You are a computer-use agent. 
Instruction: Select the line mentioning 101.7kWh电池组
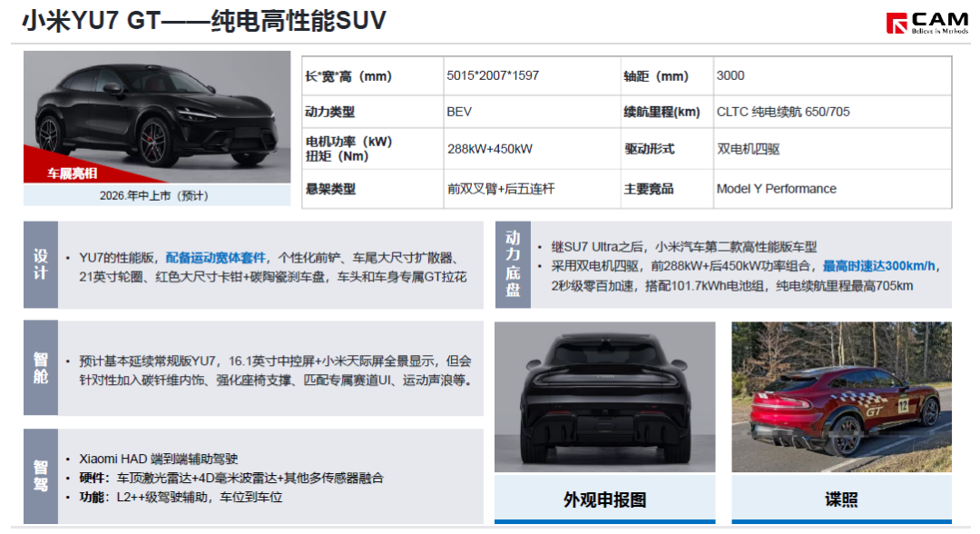click(732, 286)
